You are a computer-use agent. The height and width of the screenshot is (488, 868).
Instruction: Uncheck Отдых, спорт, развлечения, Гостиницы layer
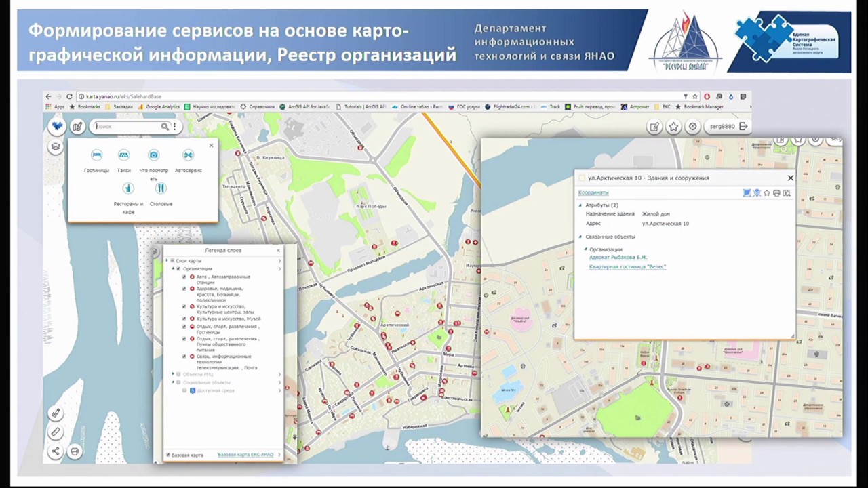[184, 327]
